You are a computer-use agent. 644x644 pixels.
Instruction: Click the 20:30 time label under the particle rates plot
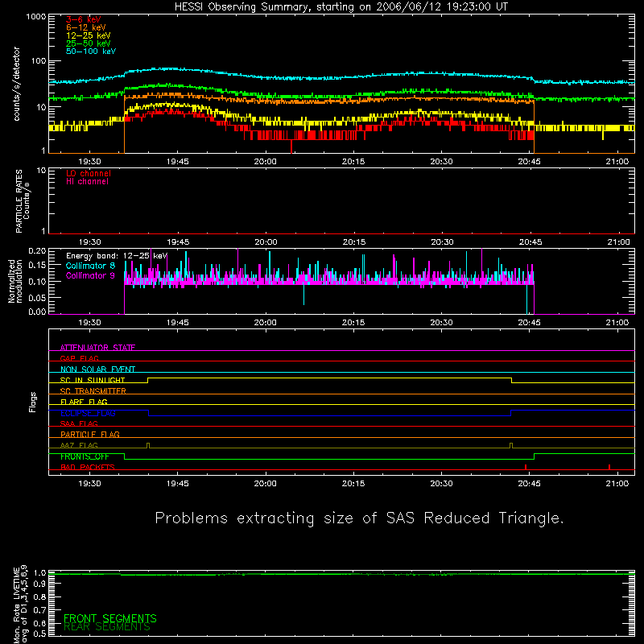[x=442, y=242]
